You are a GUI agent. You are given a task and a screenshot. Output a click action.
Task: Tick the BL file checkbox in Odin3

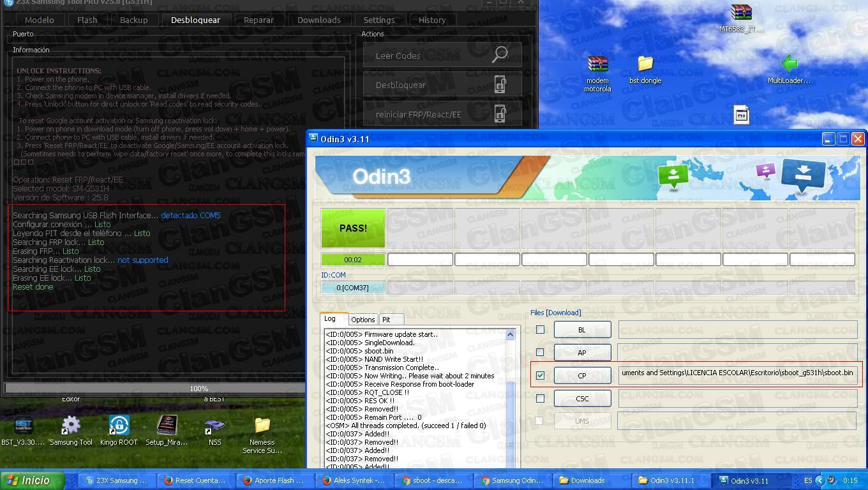(541, 329)
